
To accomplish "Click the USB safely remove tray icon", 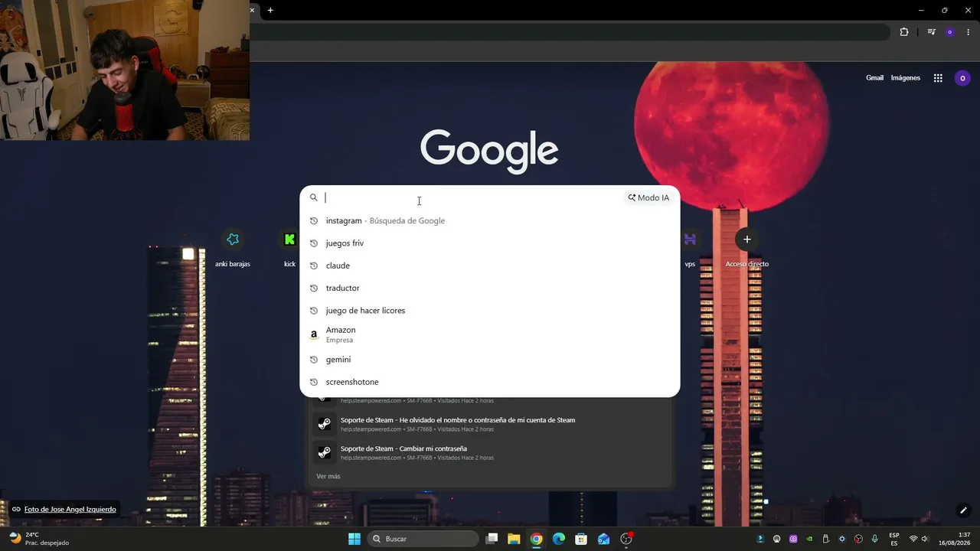I will coord(826,539).
